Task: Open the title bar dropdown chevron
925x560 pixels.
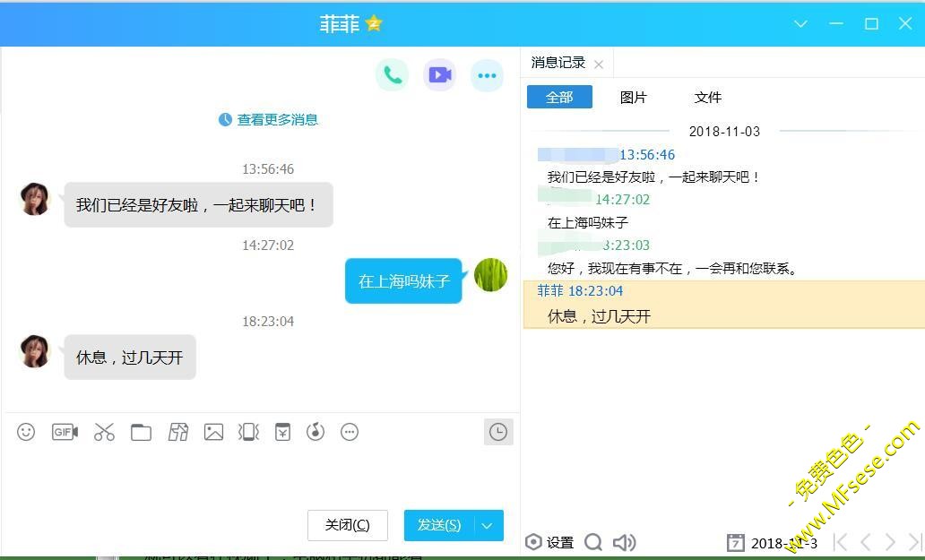Action: click(800, 23)
